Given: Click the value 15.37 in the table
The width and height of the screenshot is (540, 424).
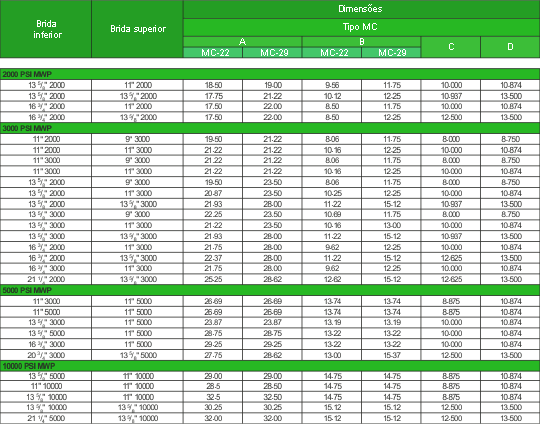Looking at the screenshot, I should 392,355.
